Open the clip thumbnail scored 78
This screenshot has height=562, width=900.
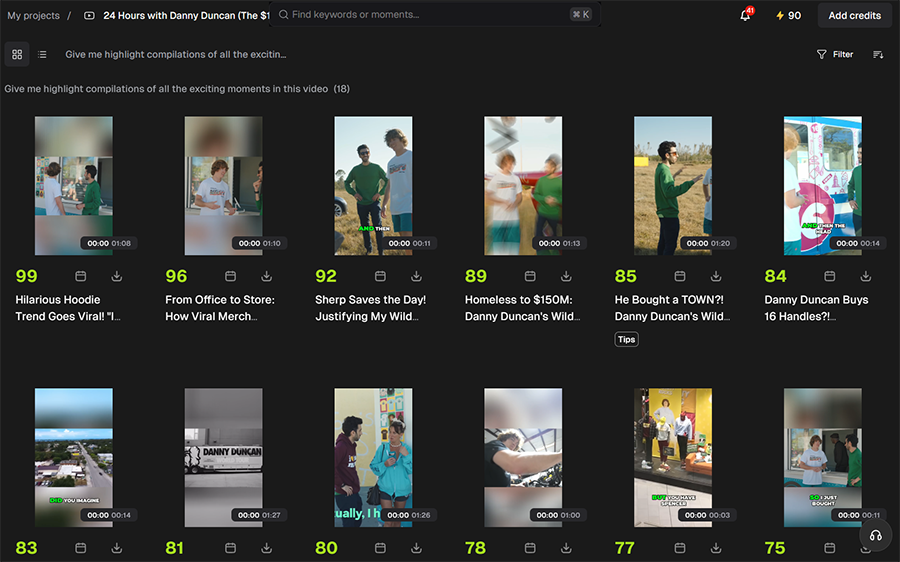click(x=523, y=458)
